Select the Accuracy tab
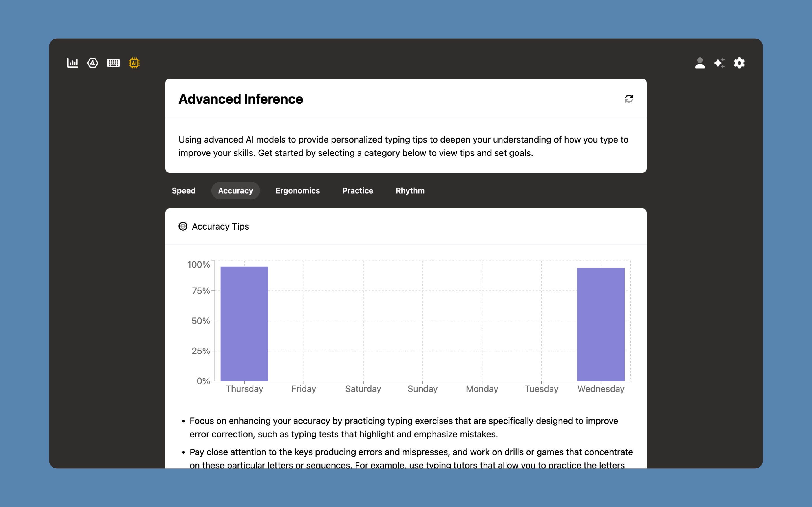 point(235,190)
